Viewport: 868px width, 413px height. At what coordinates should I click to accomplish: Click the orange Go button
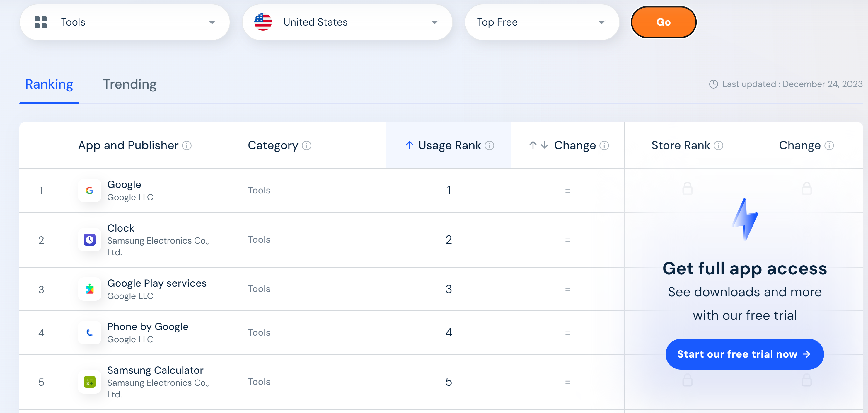pos(663,22)
